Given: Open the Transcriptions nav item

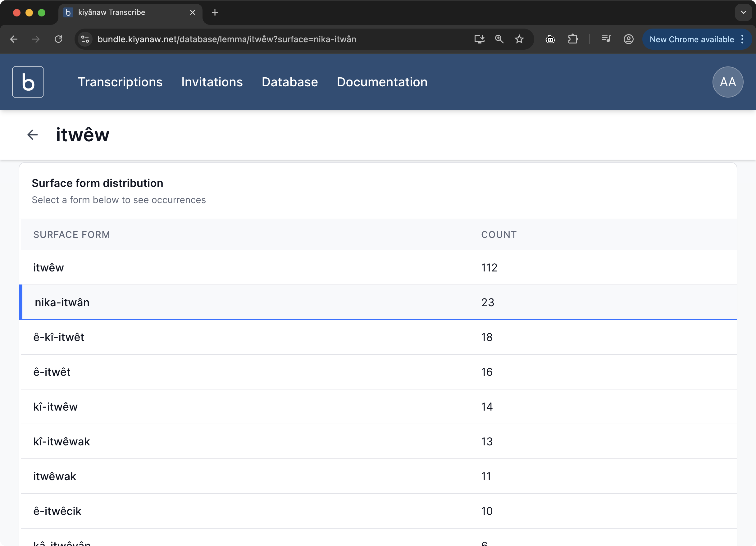Looking at the screenshot, I should 120,82.
